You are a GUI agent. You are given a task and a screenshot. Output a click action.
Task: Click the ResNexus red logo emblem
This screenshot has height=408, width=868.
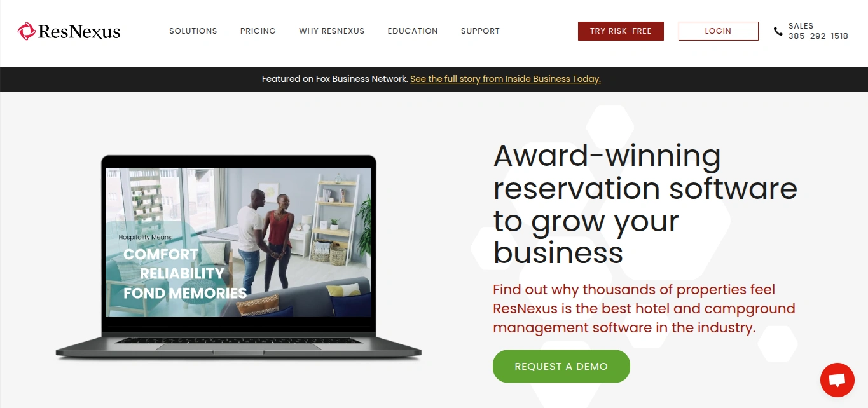click(26, 31)
